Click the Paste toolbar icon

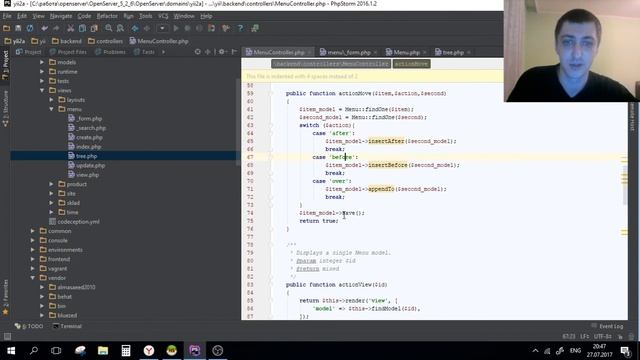(94, 28)
